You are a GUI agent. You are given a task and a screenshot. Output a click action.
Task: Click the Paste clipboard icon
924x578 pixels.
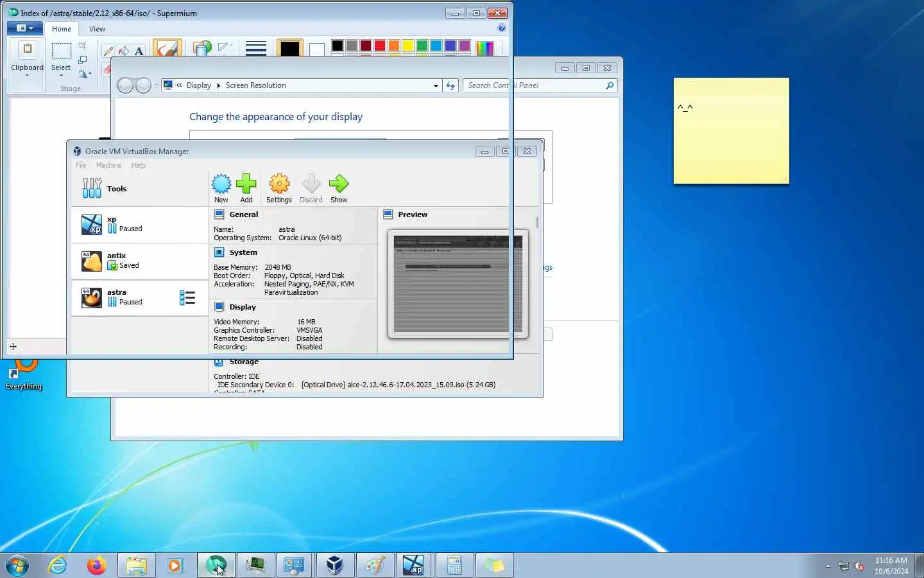click(28, 50)
